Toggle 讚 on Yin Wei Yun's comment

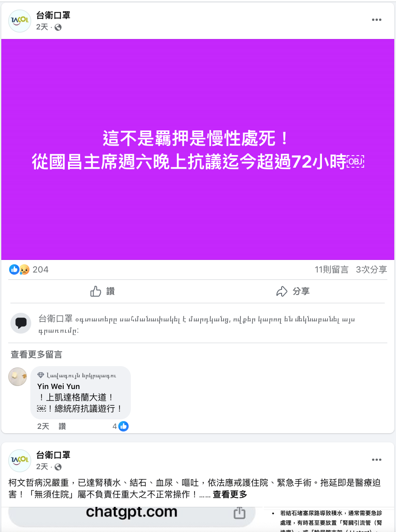pos(62,426)
